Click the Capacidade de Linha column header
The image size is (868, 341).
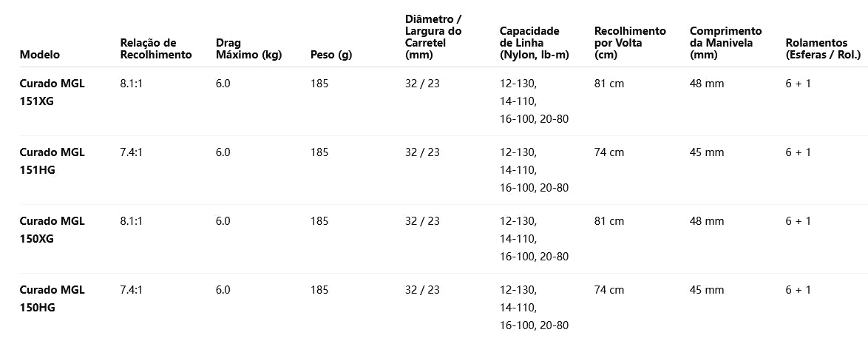coord(529,43)
